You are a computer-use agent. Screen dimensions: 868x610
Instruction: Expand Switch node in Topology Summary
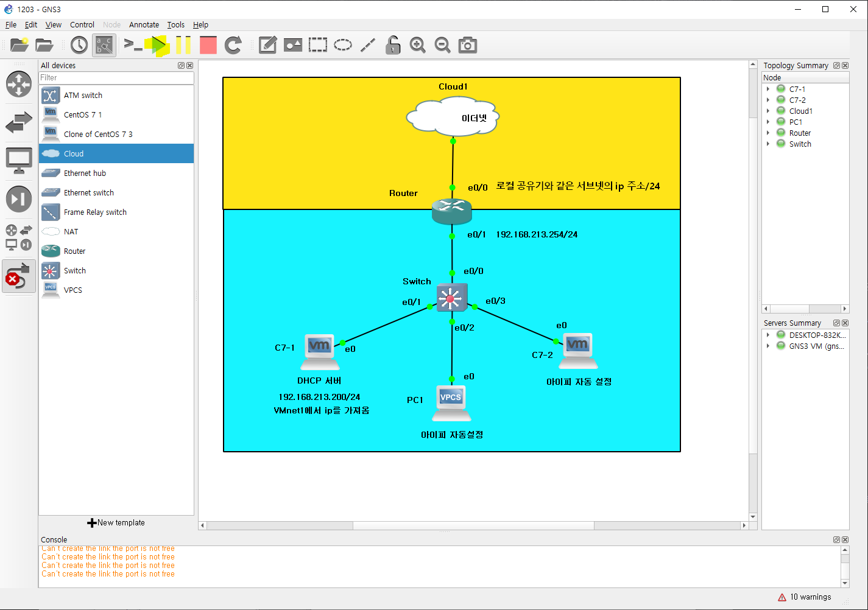coord(768,144)
